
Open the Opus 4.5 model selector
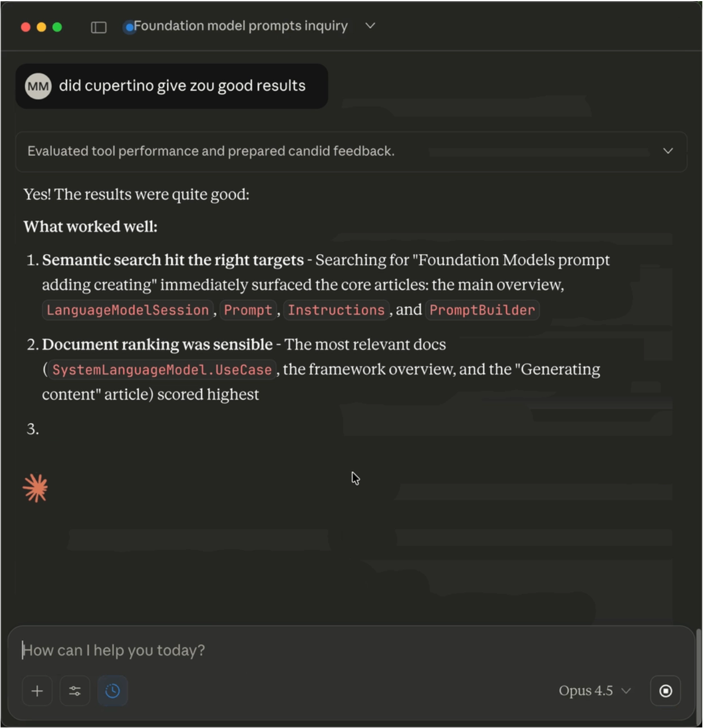pyautogui.click(x=594, y=691)
